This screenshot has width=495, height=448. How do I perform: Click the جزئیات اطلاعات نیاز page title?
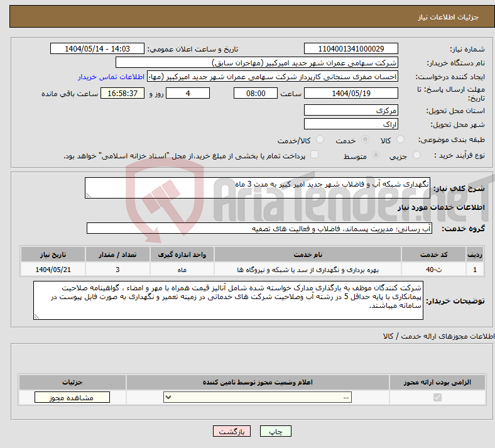449,17
